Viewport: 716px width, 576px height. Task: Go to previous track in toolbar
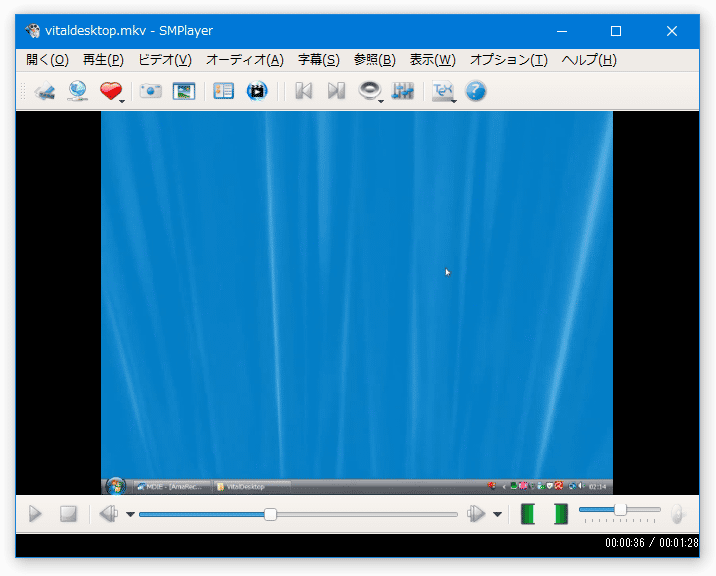coord(304,91)
